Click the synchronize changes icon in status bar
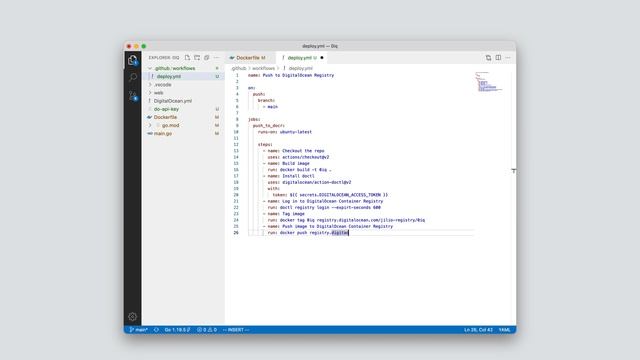640x360 pixels. (x=156, y=330)
